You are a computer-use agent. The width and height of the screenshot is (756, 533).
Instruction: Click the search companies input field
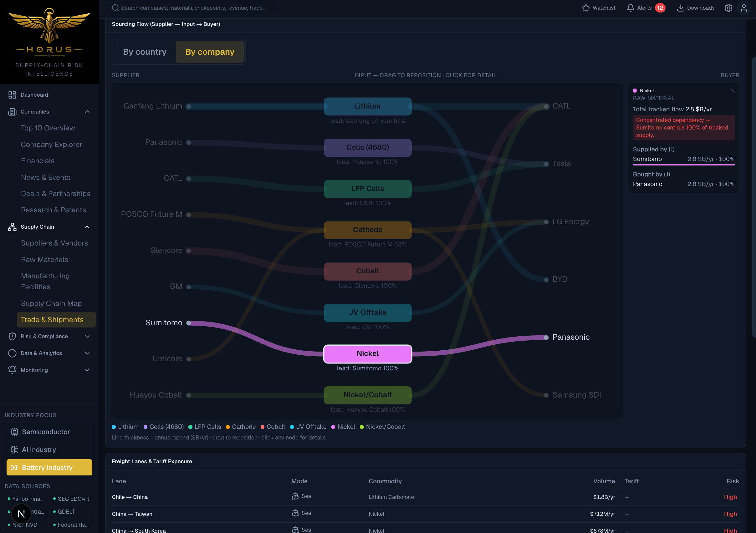194,8
